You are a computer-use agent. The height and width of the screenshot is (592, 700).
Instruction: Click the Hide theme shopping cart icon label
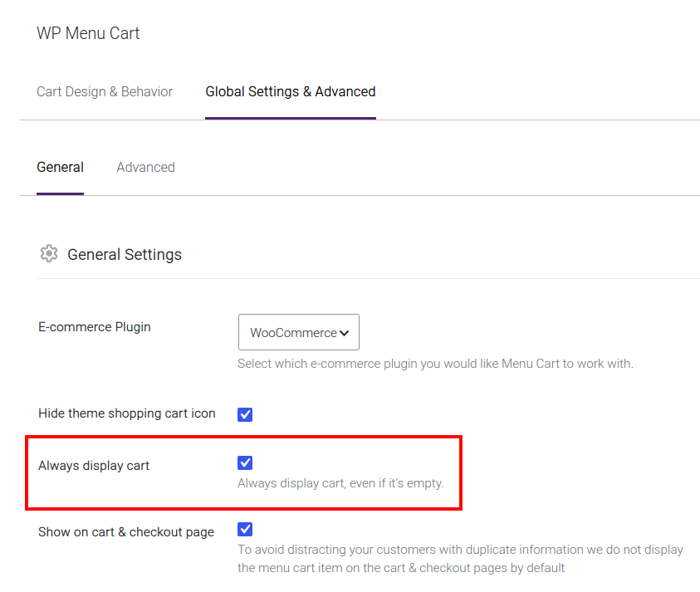tap(127, 413)
